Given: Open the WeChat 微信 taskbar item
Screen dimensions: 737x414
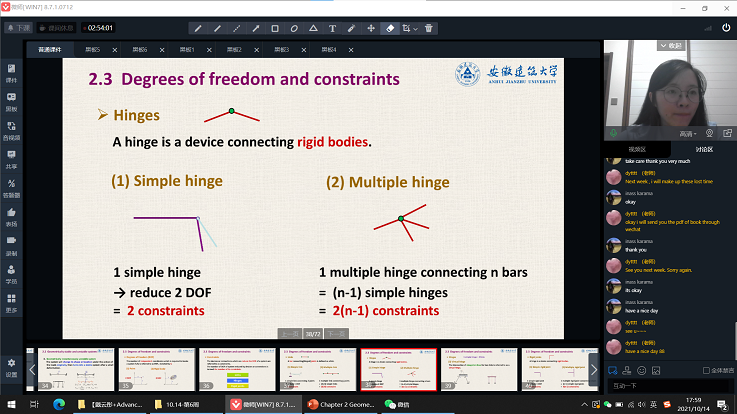Looking at the screenshot, I should click(x=400, y=404).
